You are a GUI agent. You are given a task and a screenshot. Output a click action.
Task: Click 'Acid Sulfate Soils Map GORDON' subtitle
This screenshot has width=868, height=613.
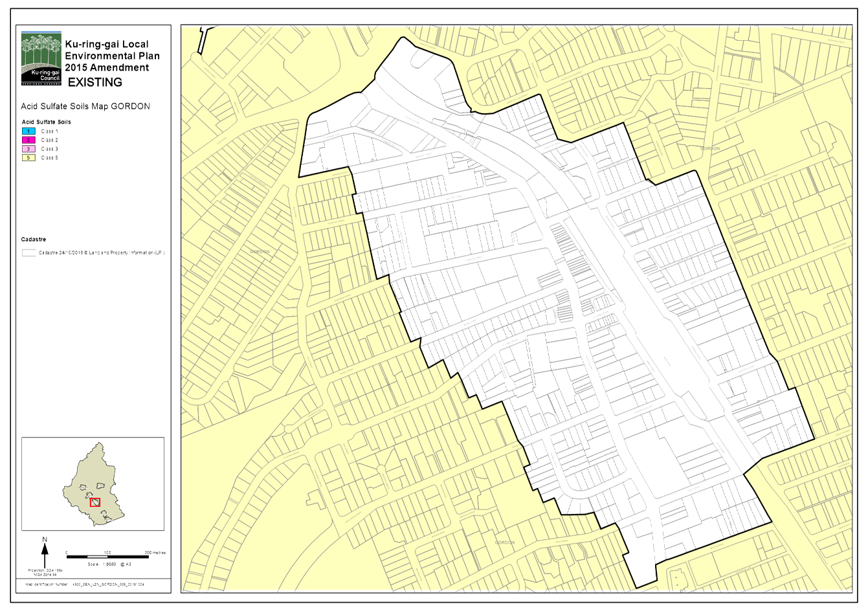coord(85,106)
